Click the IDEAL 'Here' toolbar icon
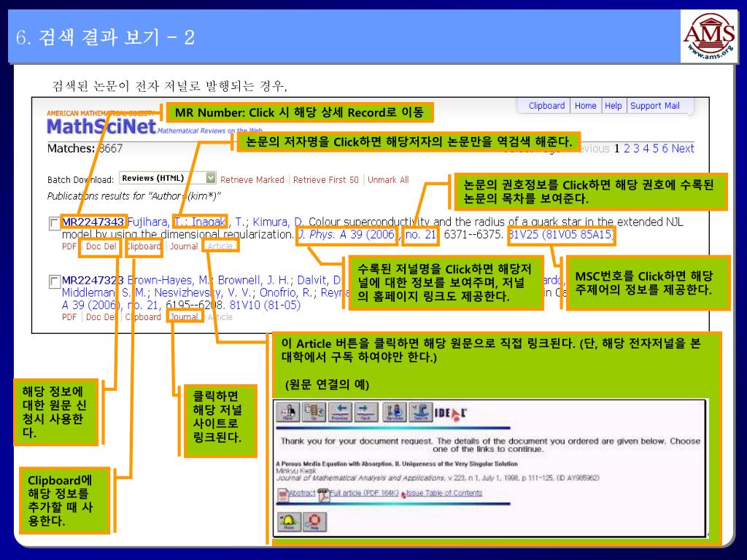 288,412
